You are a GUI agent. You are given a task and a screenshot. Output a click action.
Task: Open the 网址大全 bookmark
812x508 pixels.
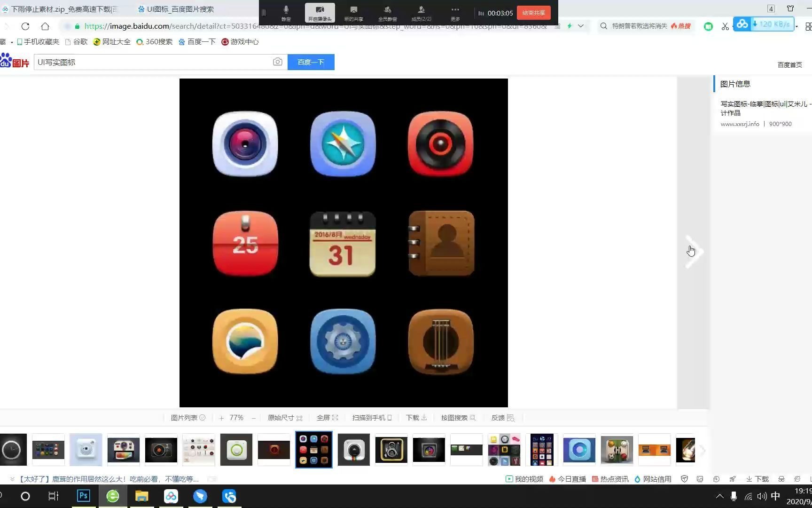112,42
